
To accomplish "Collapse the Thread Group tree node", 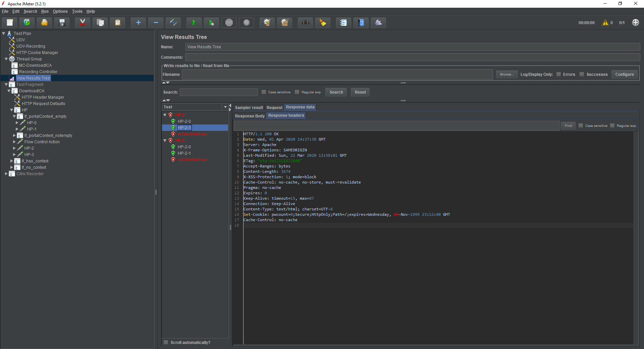I will (6, 59).
